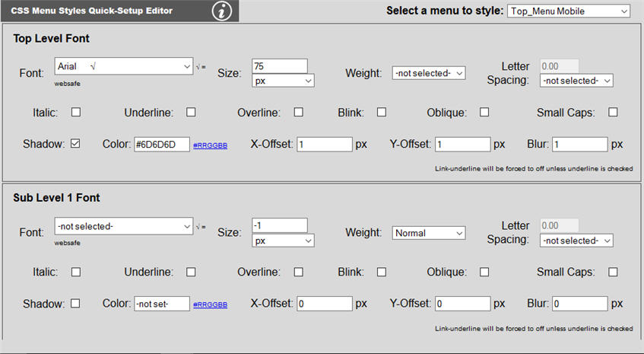Click the websafe label under Top Level font
Screen dimensions: 644x354
point(68,84)
